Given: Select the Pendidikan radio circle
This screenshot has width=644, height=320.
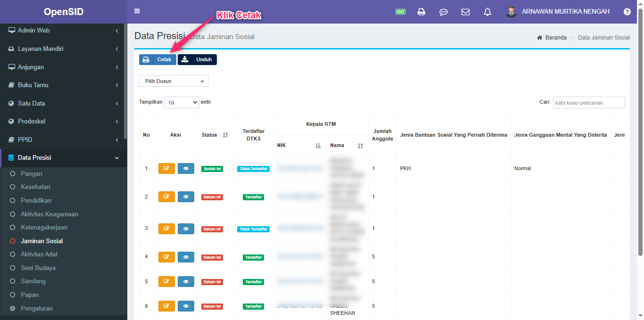Looking at the screenshot, I should [13, 201].
